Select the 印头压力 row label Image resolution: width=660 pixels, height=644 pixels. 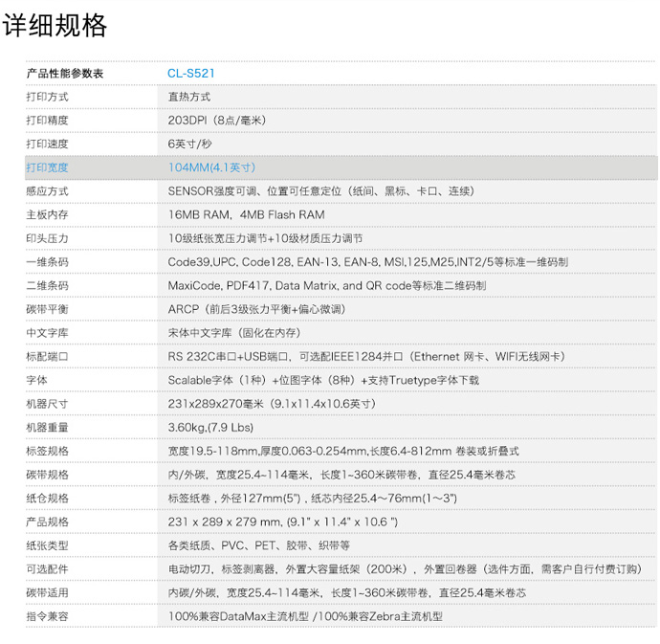pyautogui.click(x=47, y=238)
